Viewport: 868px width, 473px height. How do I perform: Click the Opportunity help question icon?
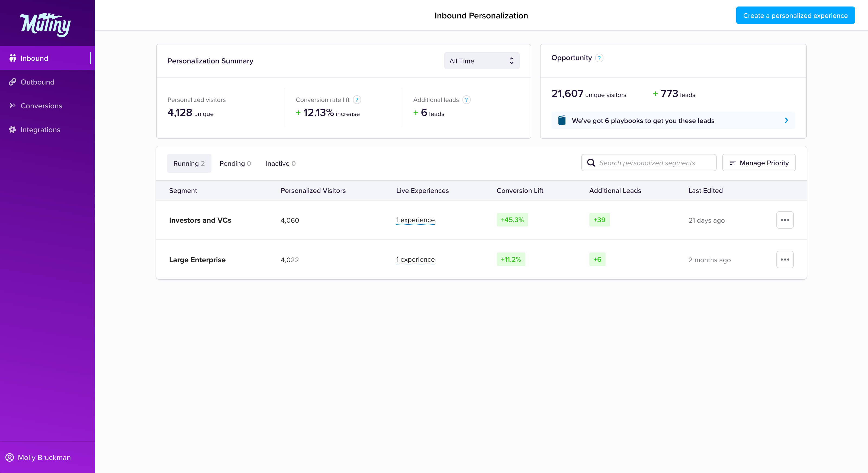(599, 58)
